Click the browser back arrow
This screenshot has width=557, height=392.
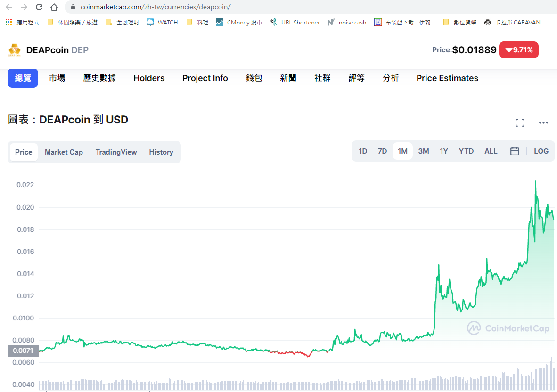pos(9,7)
